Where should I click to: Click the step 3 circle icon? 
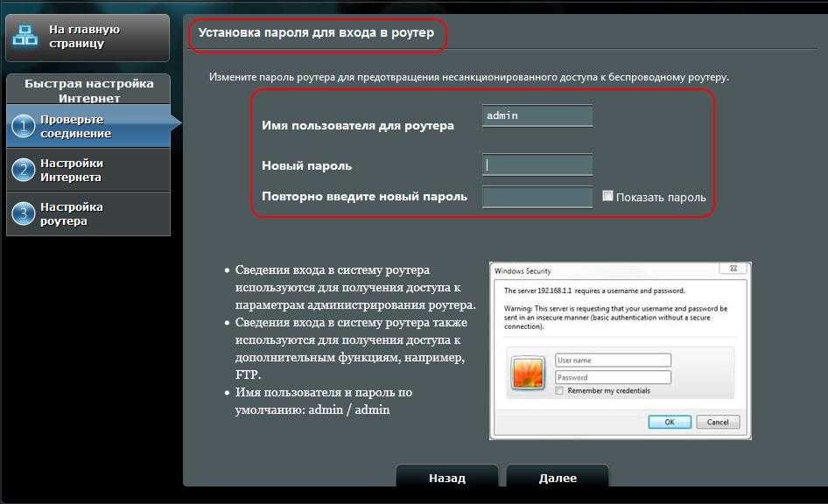(x=23, y=214)
